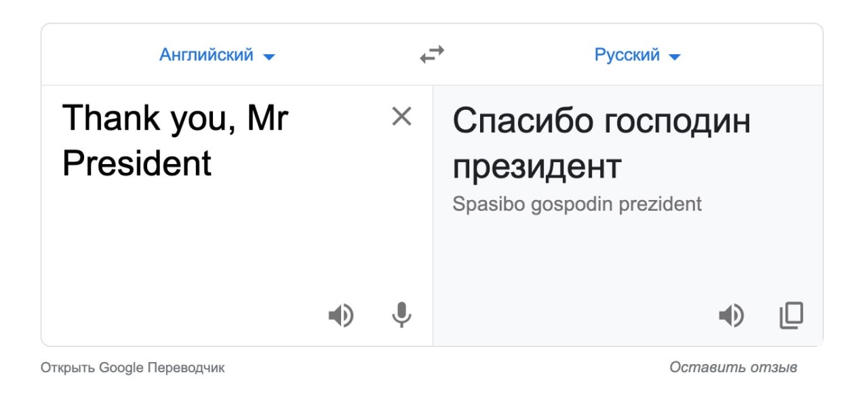The width and height of the screenshot is (868, 400).
Task: Listen to the Russian translation audio
Action: tap(731, 315)
